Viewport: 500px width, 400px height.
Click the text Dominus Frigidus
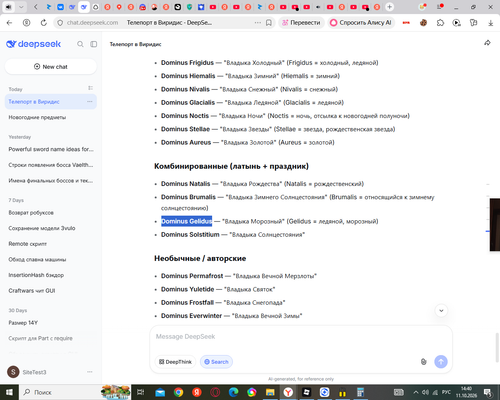coord(187,63)
